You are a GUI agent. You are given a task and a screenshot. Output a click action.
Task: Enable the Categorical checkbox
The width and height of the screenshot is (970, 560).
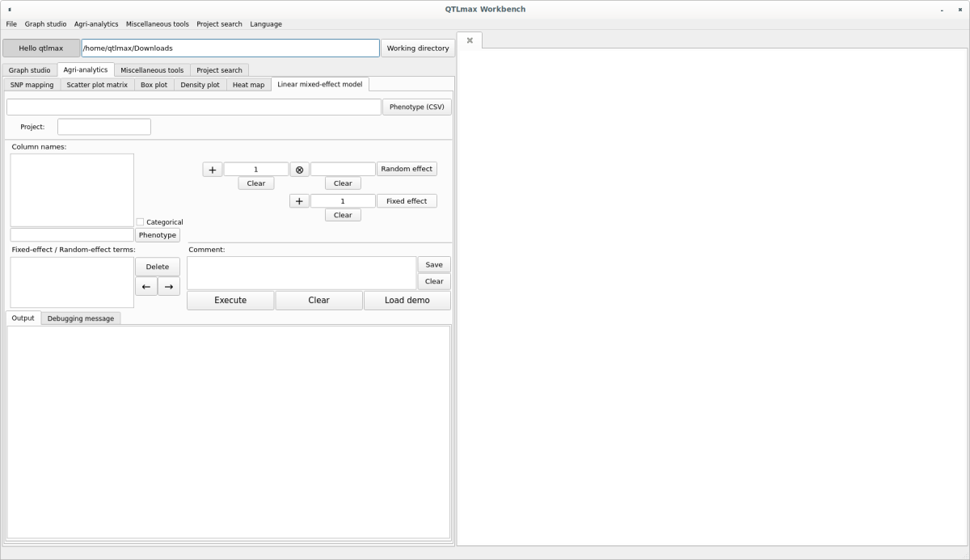pos(140,222)
